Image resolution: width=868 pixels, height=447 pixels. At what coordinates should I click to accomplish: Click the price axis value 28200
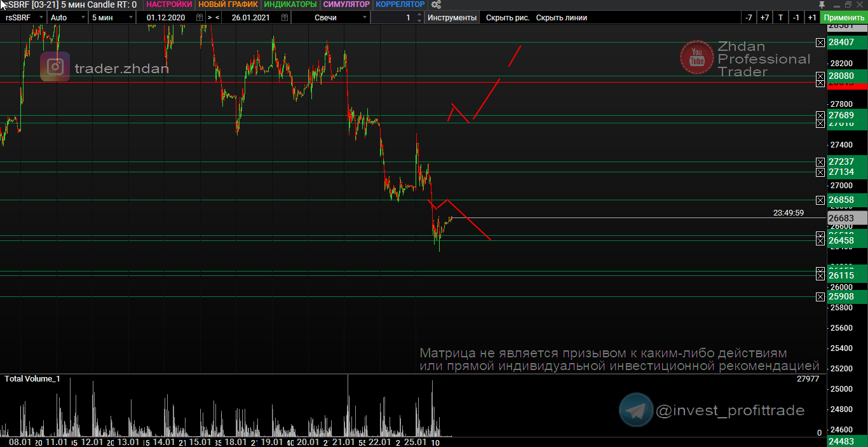point(841,64)
